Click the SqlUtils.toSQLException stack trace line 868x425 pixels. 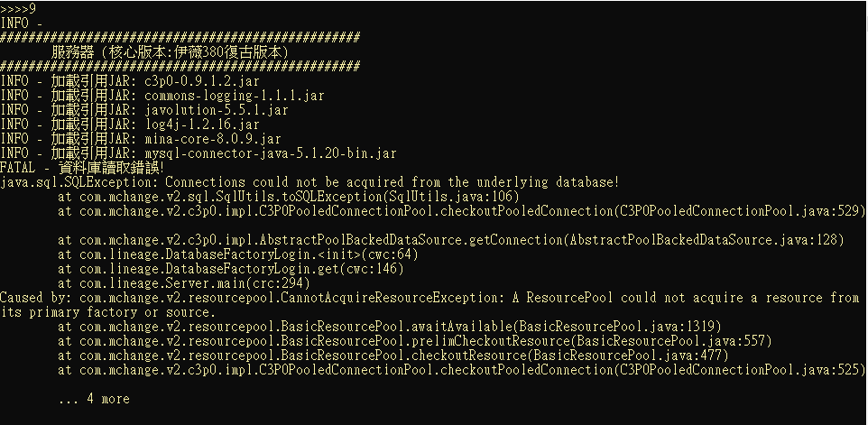point(289,197)
